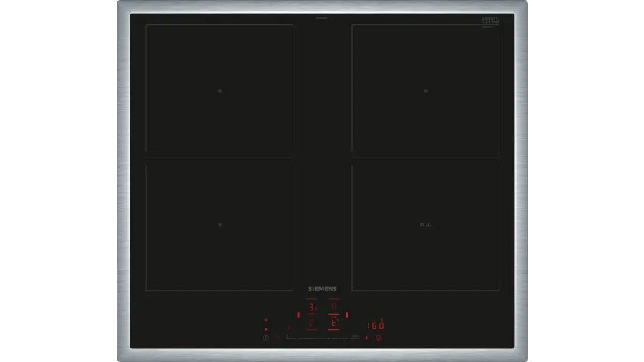
Task: Tap the red icon left of the timer icon
Action: click(x=366, y=337)
